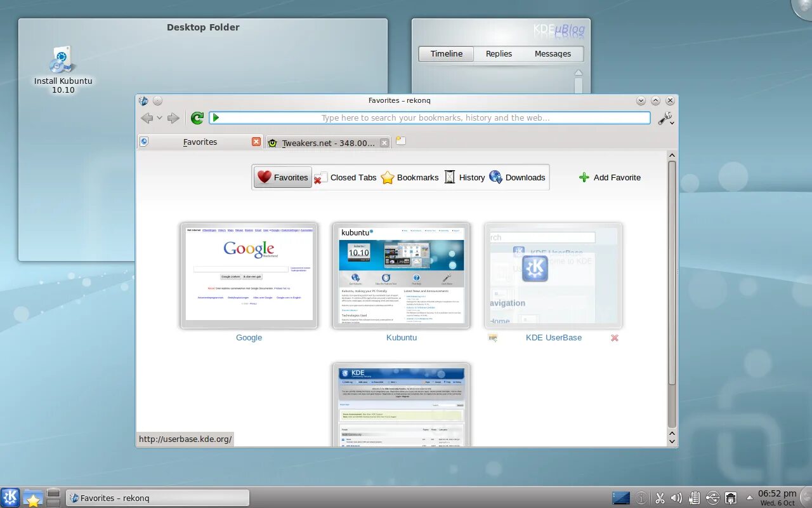Image resolution: width=812 pixels, height=508 pixels.
Task: Open the KDE Kickoff application launcher
Action: tap(10, 497)
